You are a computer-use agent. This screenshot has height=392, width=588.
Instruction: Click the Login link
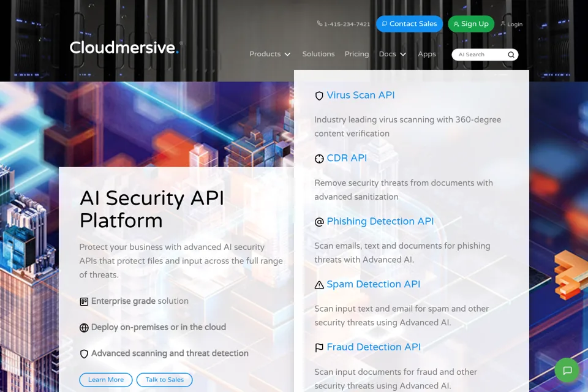tap(514, 24)
